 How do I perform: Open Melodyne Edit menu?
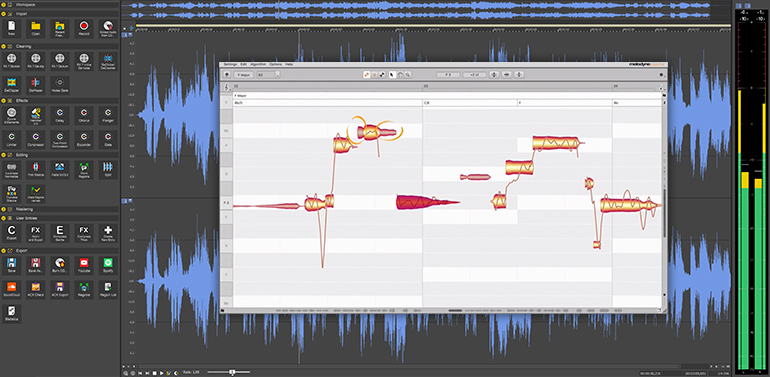click(244, 64)
